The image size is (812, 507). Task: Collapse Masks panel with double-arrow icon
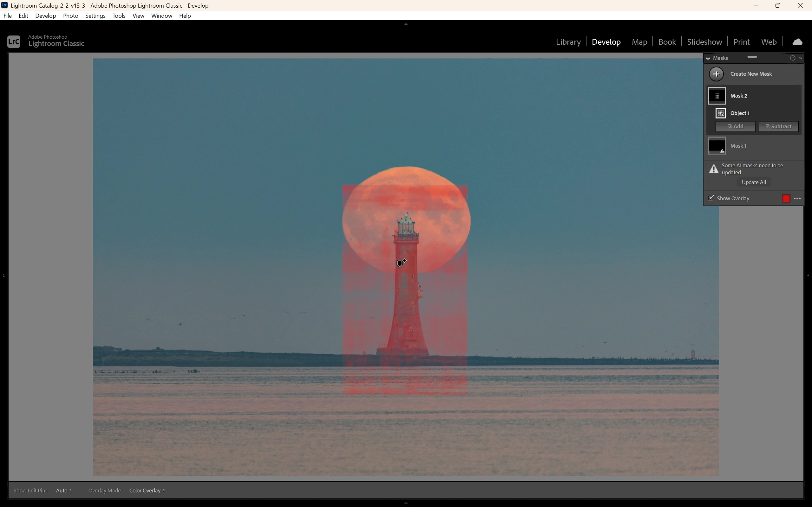point(801,58)
